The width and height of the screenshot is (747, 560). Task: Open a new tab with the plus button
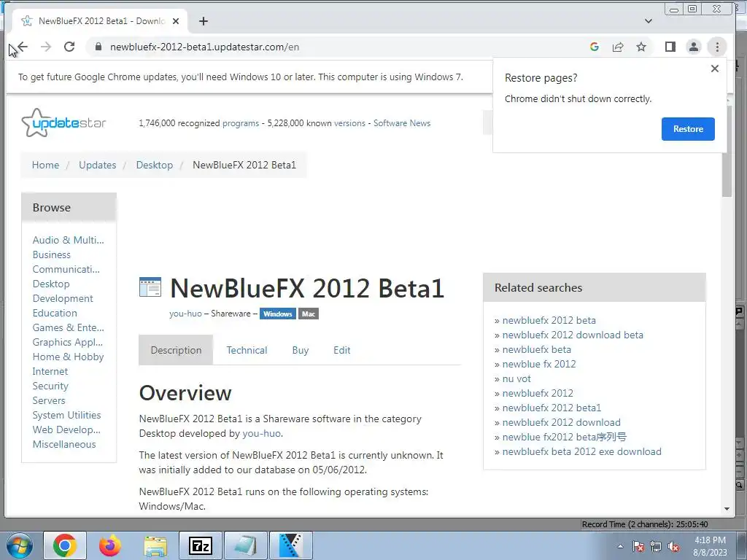204,21
